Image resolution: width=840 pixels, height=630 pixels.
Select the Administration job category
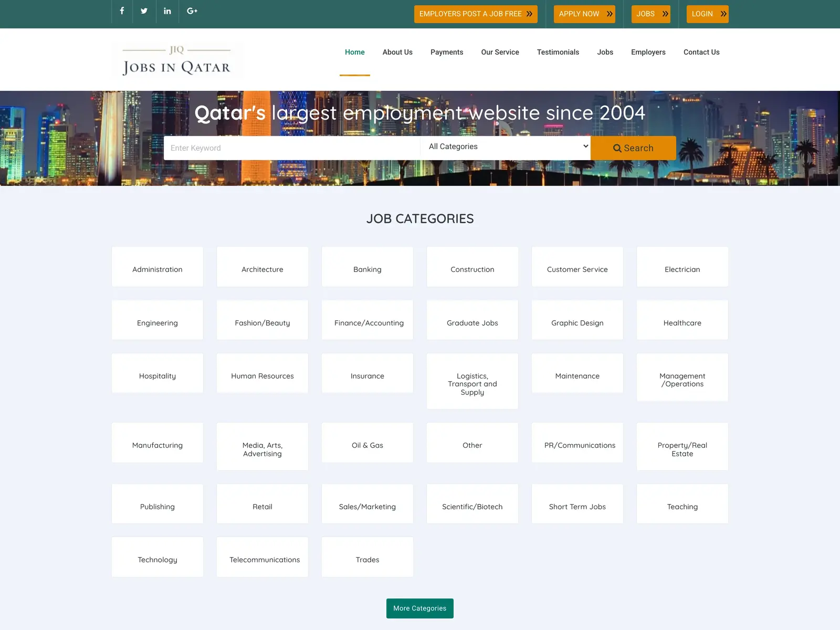tap(157, 267)
